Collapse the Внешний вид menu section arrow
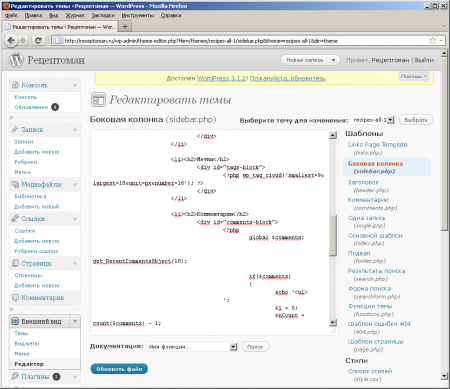This screenshot has width=450, height=389. point(75,321)
